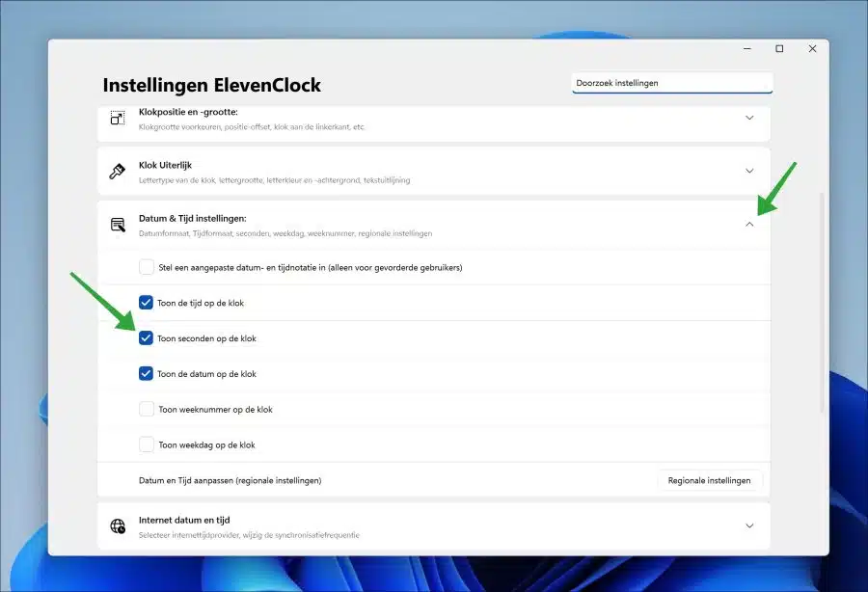Image resolution: width=868 pixels, height=592 pixels.
Task: Click the settings list vertical scrollbar
Action: pos(822,302)
